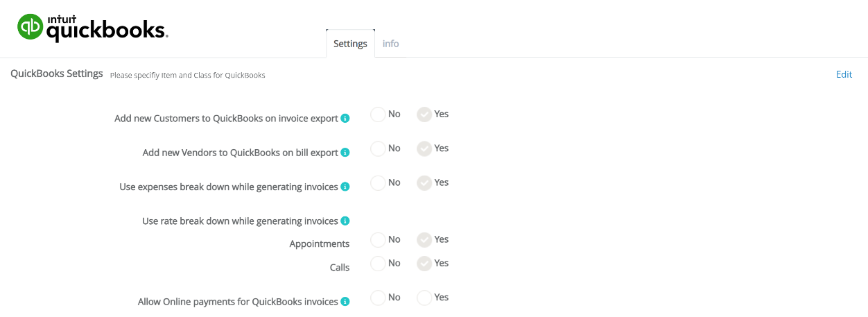
Task: Choose No for Calls rate break down
Action: coord(378,264)
